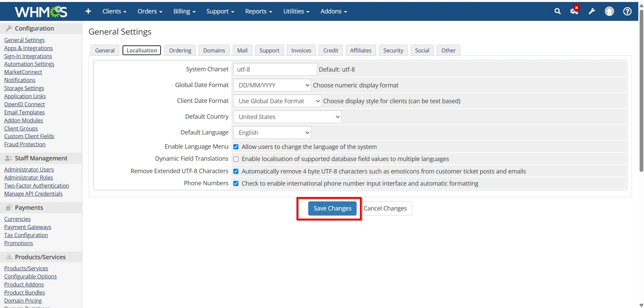644x308 pixels.
Task: Open the Utilities menu
Action: pos(296,11)
